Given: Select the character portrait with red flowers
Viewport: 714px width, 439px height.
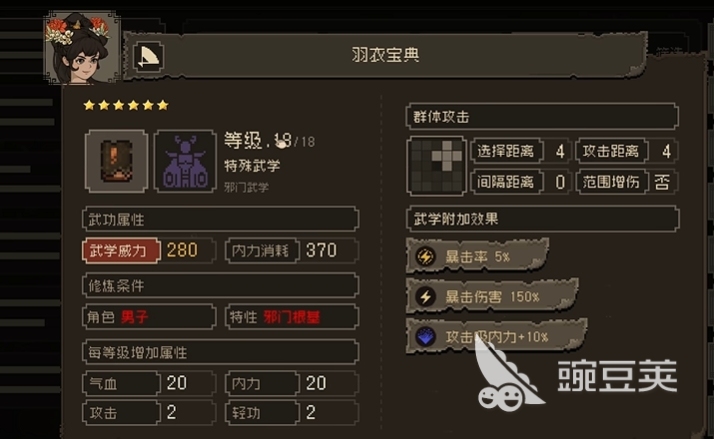Looking at the screenshot, I should pos(82,48).
